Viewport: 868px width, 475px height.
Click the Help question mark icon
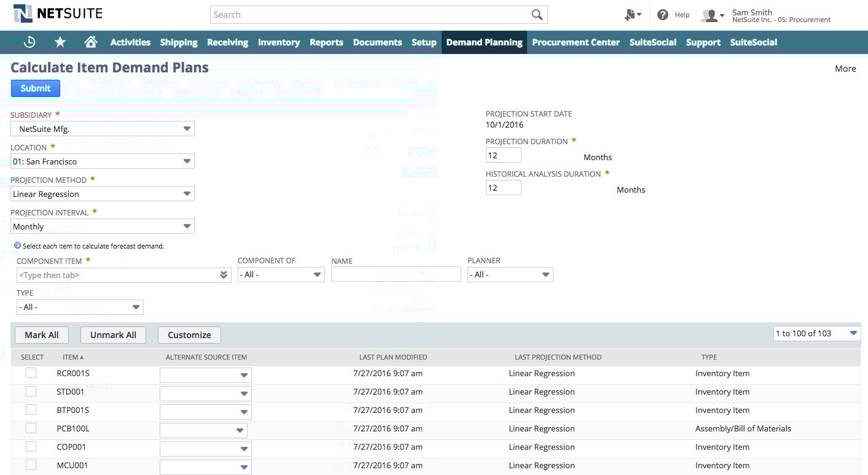663,15
